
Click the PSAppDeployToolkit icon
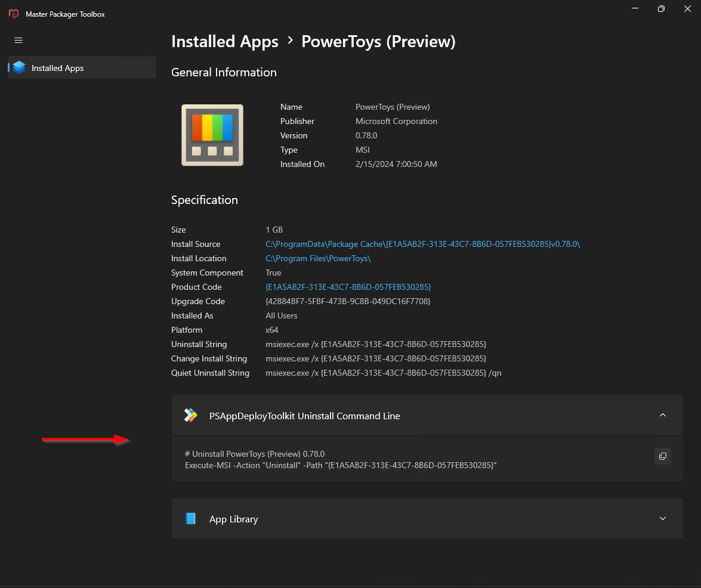191,416
